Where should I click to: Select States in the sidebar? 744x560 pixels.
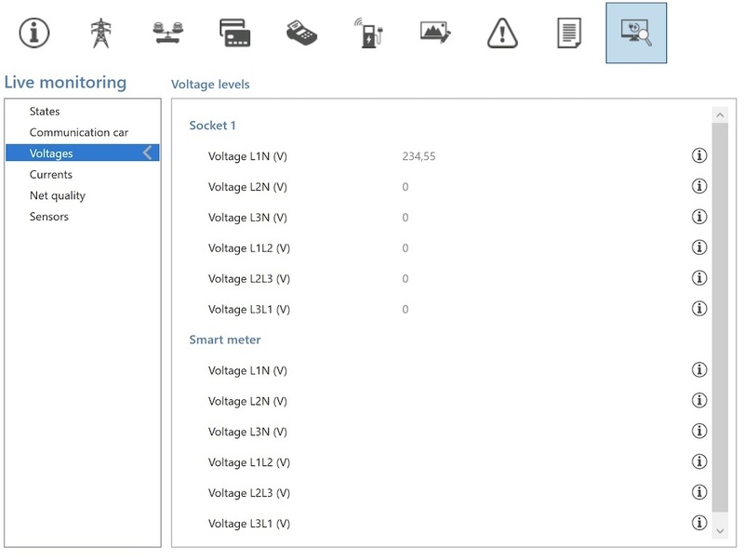click(45, 112)
